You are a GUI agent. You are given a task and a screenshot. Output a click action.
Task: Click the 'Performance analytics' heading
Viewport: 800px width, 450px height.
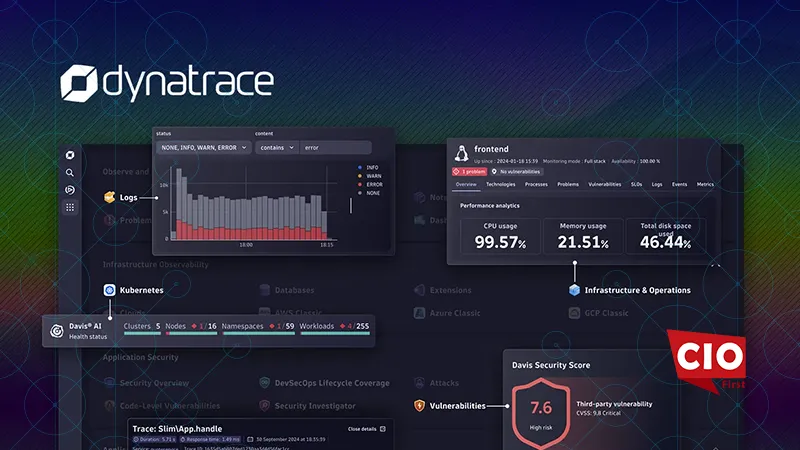(x=490, y=206)
